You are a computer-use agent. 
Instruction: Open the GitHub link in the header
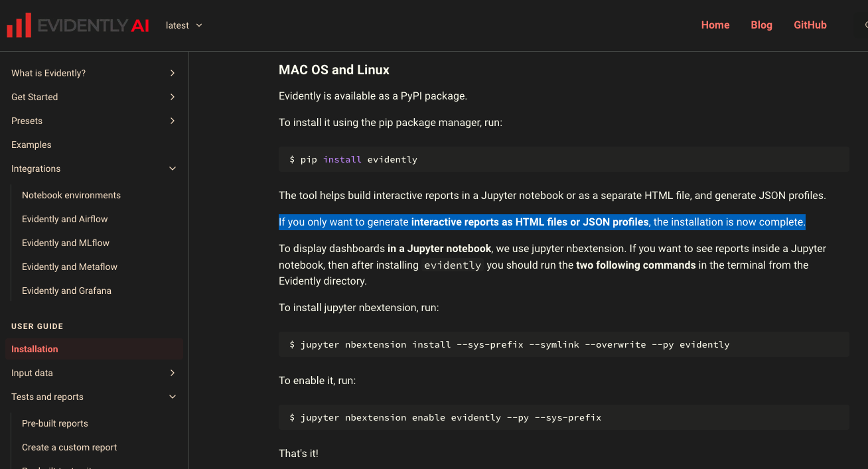click(810, 25)
